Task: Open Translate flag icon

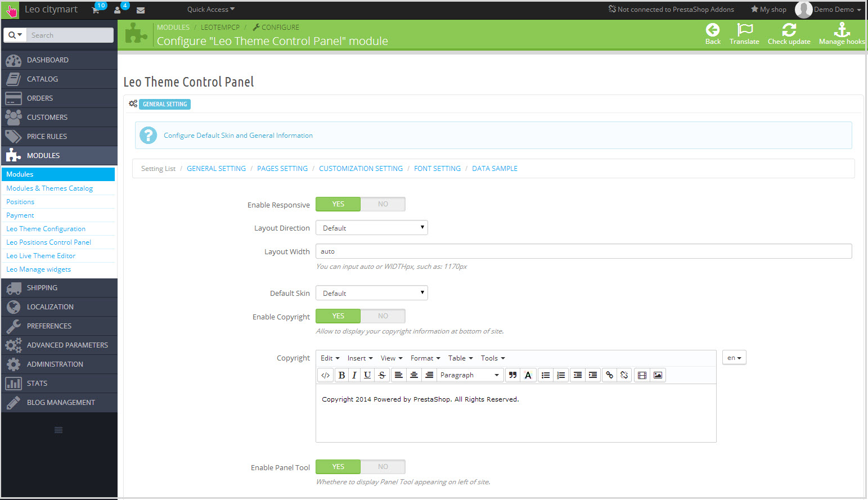Action: pyautogui.click(x=745, y=30)
